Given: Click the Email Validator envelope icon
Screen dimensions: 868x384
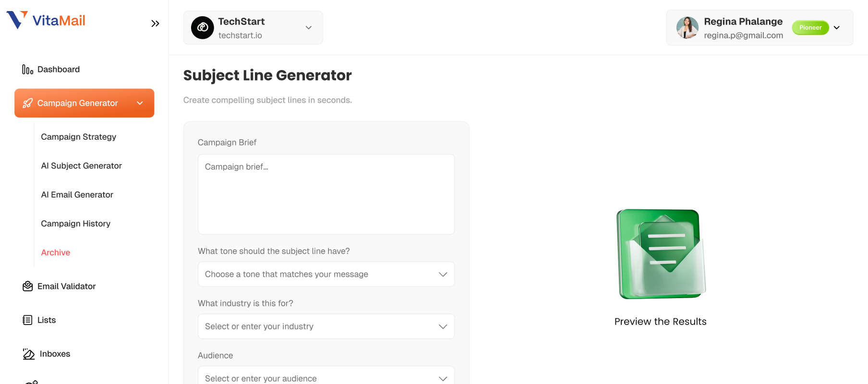Looking at the screenshot, I should [x=28, y=287].
